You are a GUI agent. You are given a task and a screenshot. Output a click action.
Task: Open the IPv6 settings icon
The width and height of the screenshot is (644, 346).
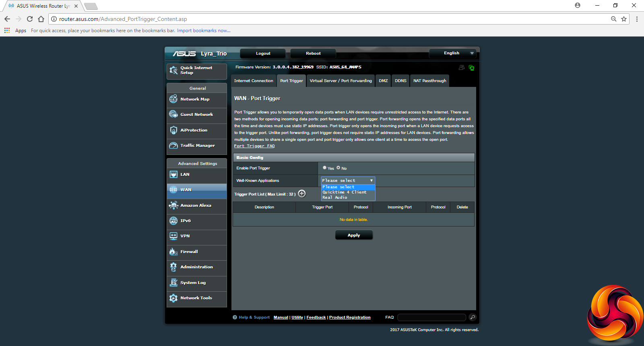tap(173, 220)
